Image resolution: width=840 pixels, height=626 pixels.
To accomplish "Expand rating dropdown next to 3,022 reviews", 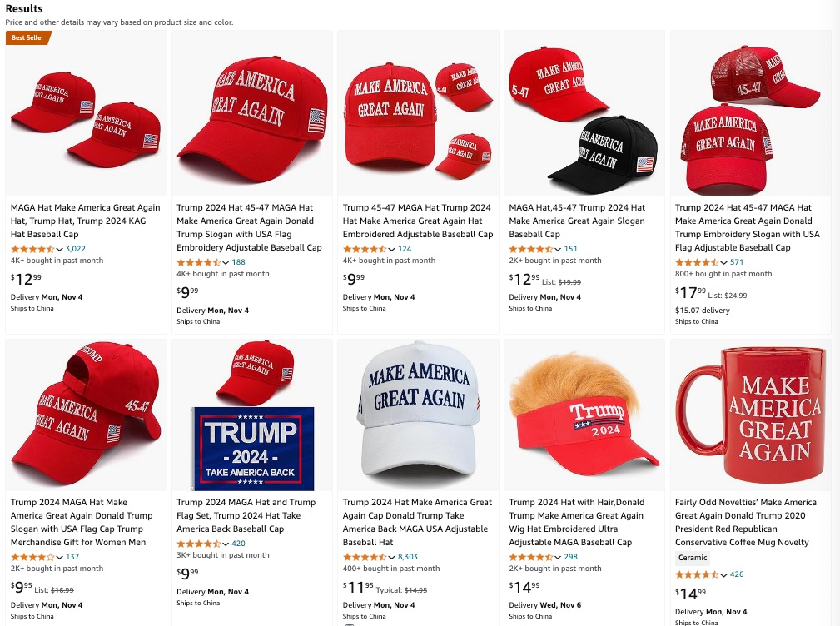I will (59, 249).
